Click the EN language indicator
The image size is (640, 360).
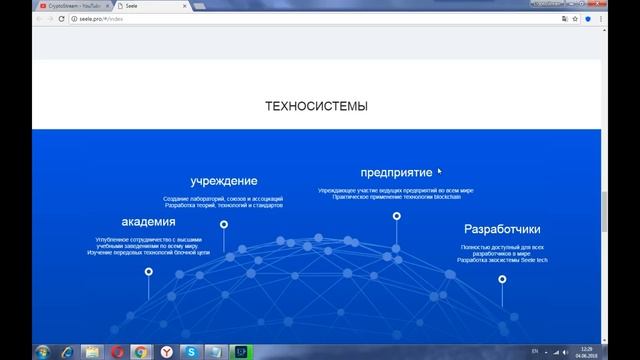tap(535, 351)
